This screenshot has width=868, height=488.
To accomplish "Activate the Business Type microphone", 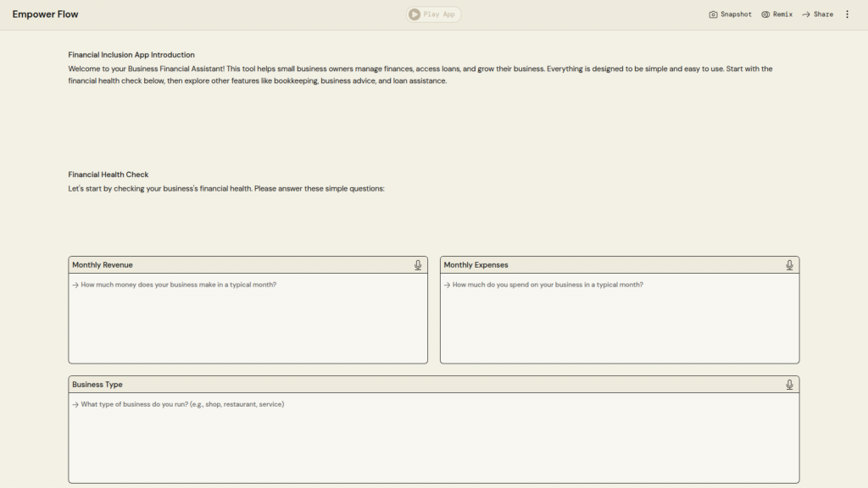I will pos(789,385).
